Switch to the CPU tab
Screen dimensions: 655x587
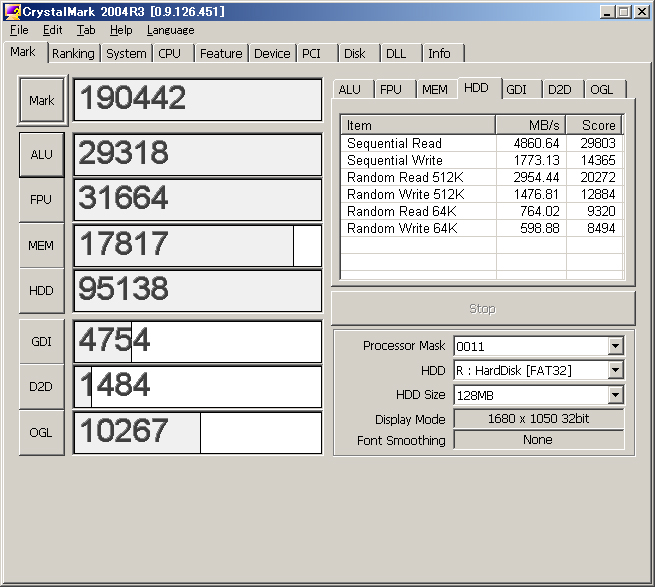[170, 54]
